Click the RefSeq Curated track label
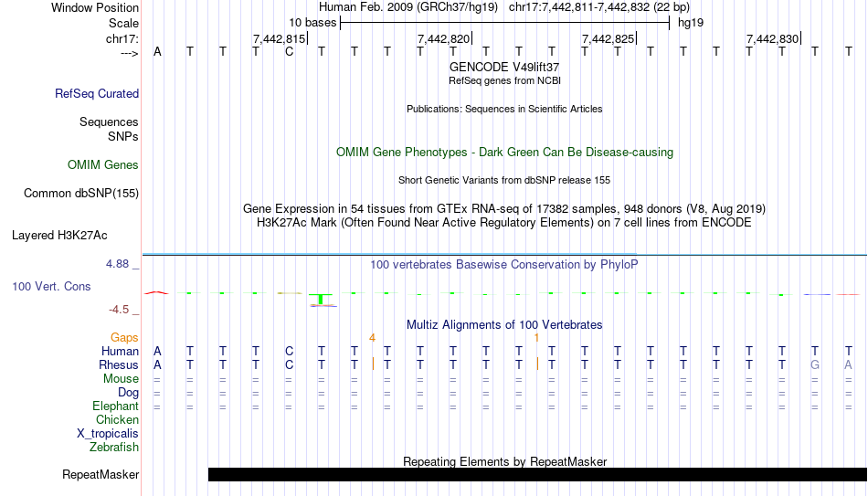This screenshot has width=868, height=496. [97, 93]
